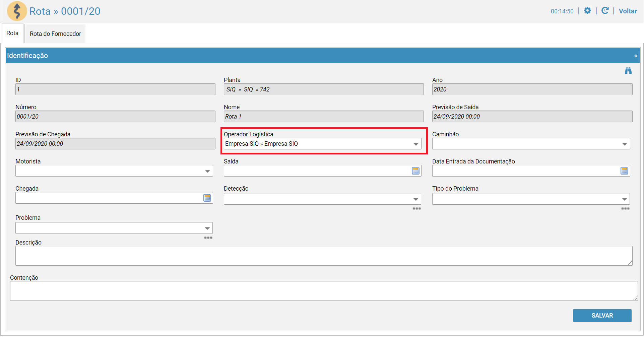Open the settings gear icon

pyautogui.click(x=587, y=11)
